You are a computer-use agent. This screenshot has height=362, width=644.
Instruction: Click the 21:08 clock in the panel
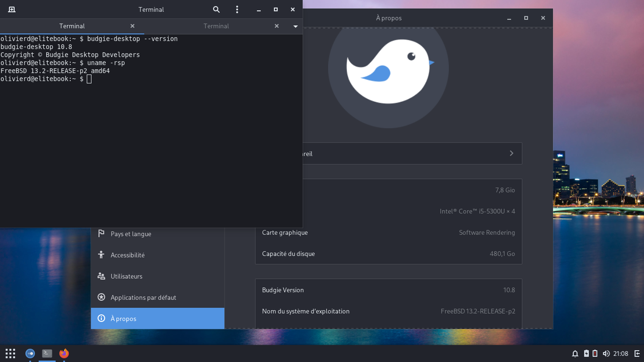pyautogui.click(x=620, y=354)
